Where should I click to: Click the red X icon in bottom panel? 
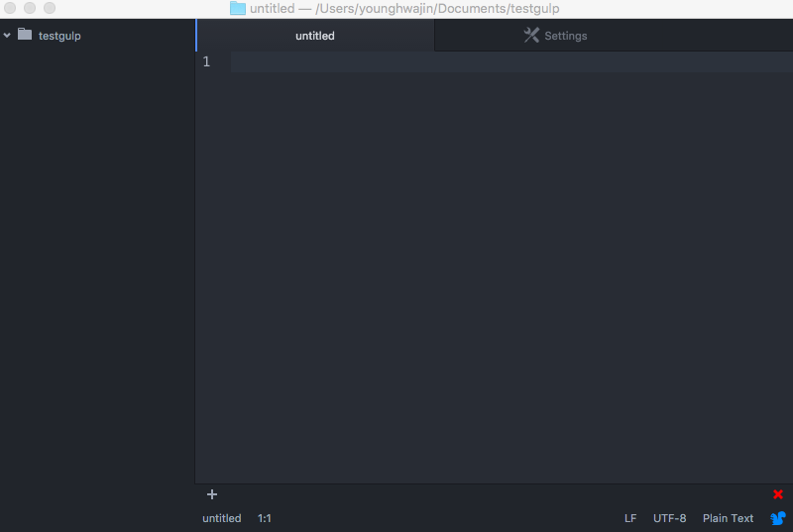tap(778, 494)
